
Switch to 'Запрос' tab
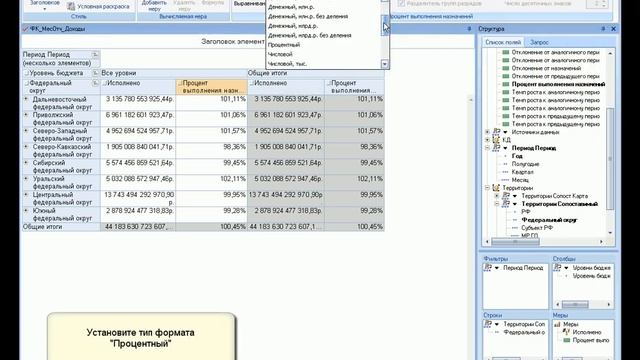539,42
